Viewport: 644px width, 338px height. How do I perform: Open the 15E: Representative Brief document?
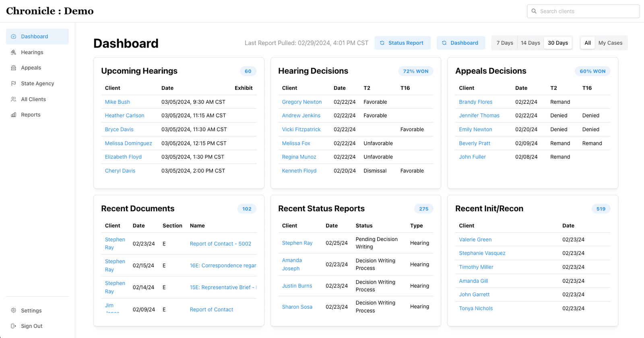(x=223, y=287)
